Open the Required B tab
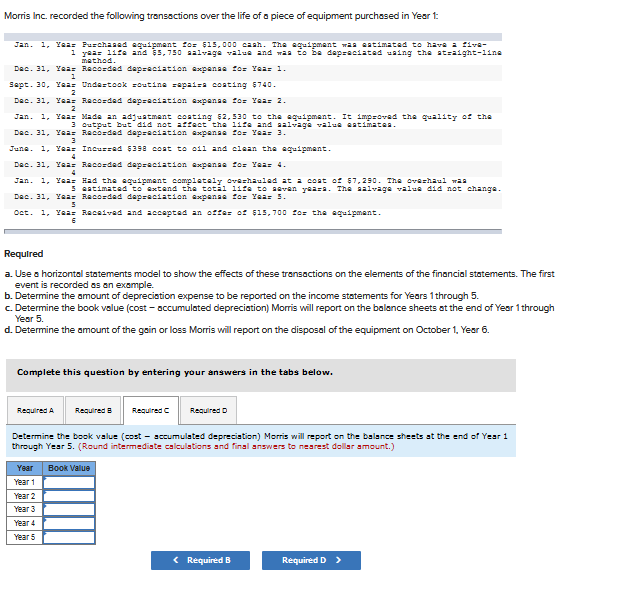Image resolution: width=620 pixels, height=603 pixels. (93, 410)
